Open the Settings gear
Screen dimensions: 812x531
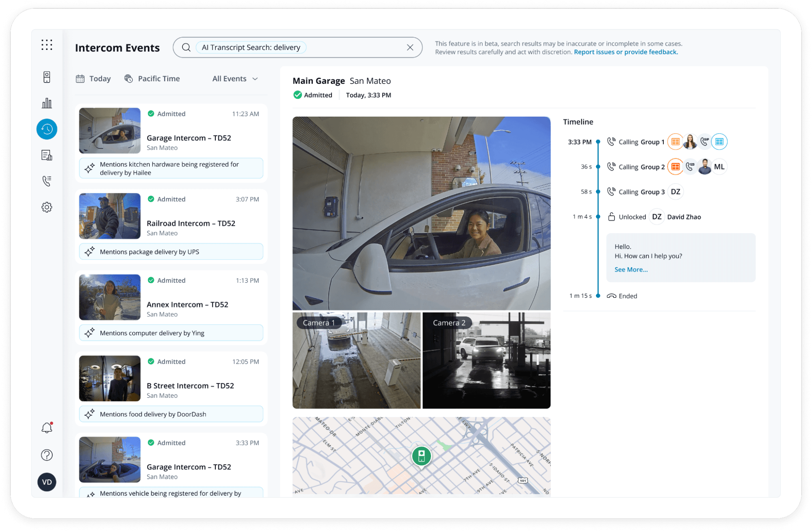click(47, 207)
